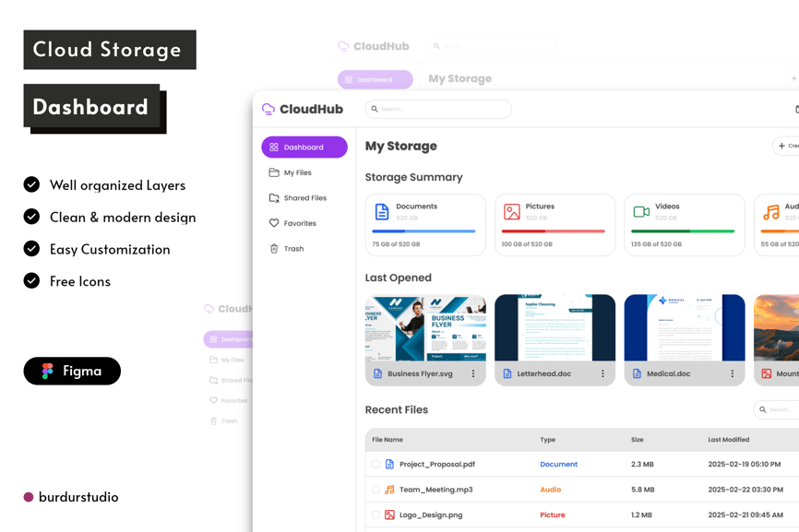Image resolution: width=799 pixels, height=532 pixels.
Task: Click the Figma badge button
Action: click(x=72, y=371)
